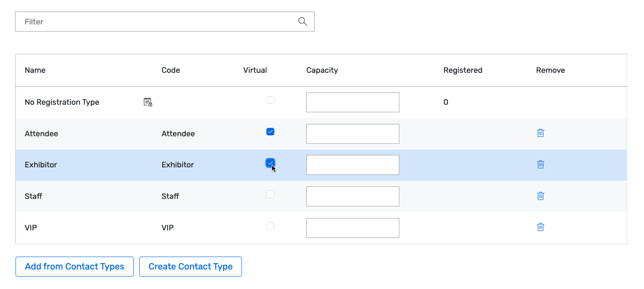Viewport: 644px width, 289px height.
Task: Click the VIP code cell
Action: click(x=168, y=228)
